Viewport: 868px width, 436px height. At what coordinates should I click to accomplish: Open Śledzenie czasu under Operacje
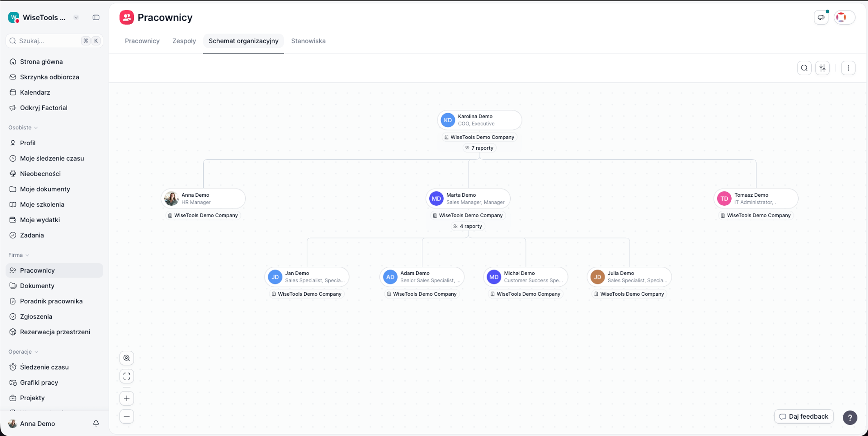(x=54, y=367)
